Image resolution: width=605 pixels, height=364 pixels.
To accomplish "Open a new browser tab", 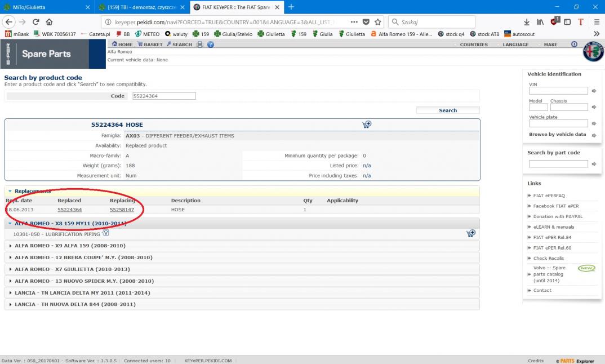I will click(x=291, y=7).
